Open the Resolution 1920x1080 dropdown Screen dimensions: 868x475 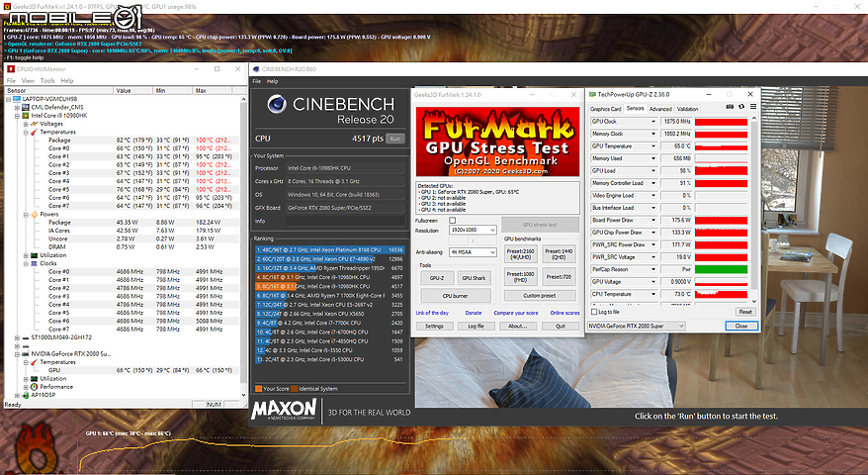click(x=473, y=230)
